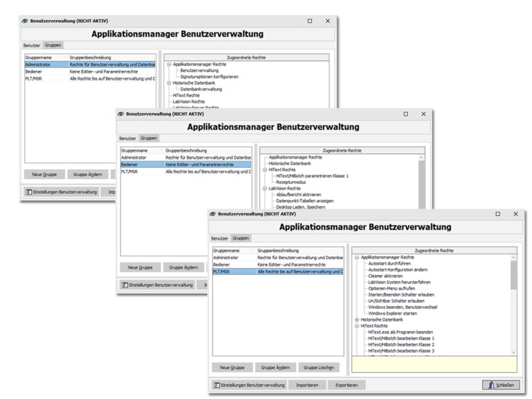Click Gruppe Ändern in back window
This screenshot has width=532, height=399.
click(87, 175)
